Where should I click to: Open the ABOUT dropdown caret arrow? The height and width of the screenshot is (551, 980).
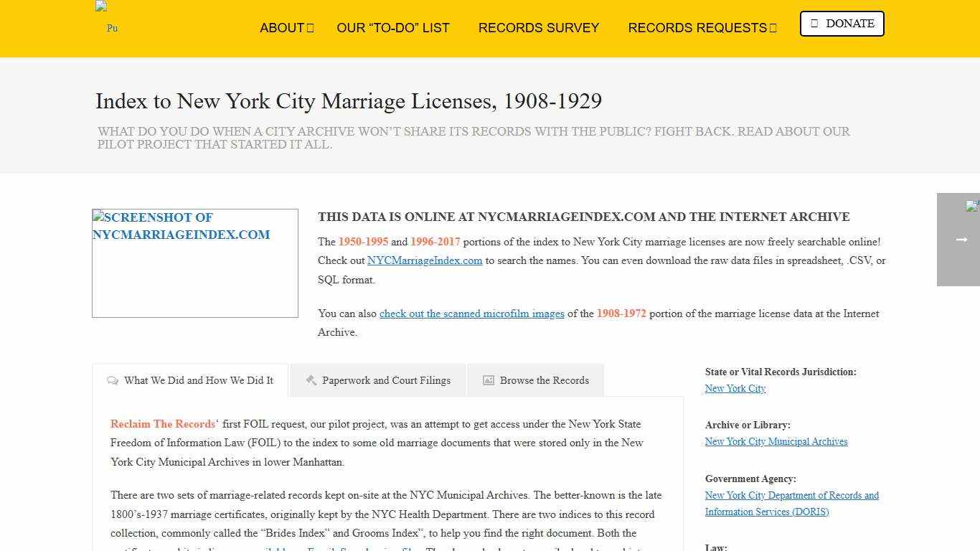tap(310, 27)
